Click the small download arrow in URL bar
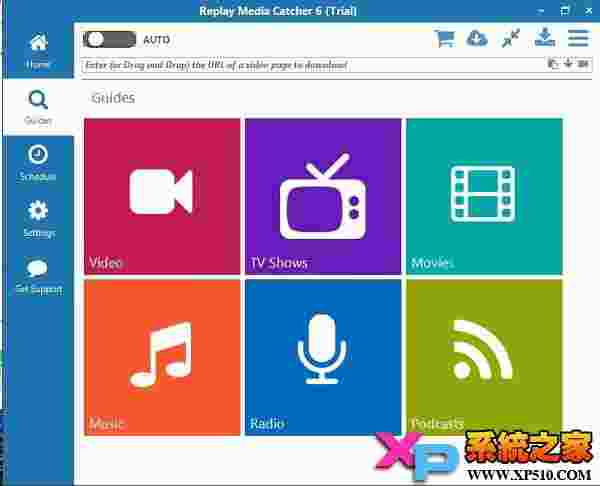Screen dimensions: 600x486 (568, 63)
